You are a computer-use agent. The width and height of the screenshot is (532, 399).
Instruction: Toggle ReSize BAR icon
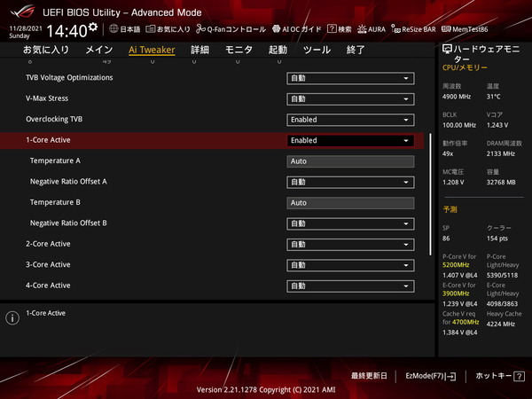tap(395, 29)
